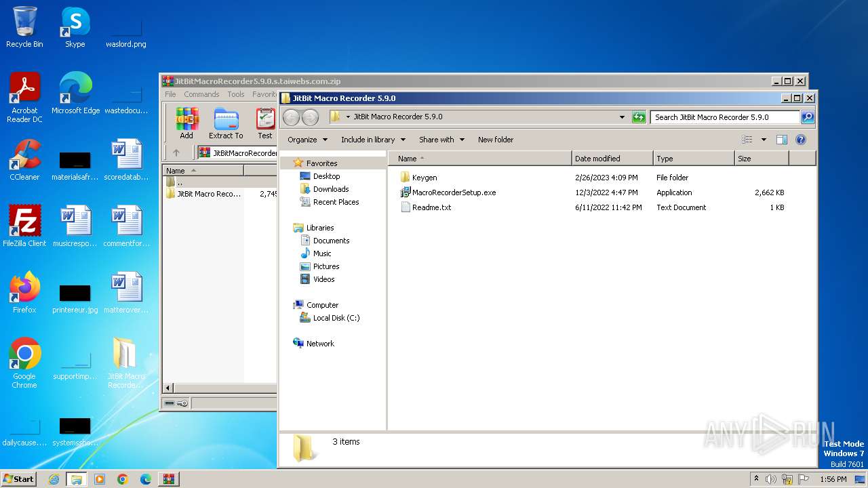Screen dimensions: 868x488
Task: Click the Explorer search input field
Action: point(725,117)
